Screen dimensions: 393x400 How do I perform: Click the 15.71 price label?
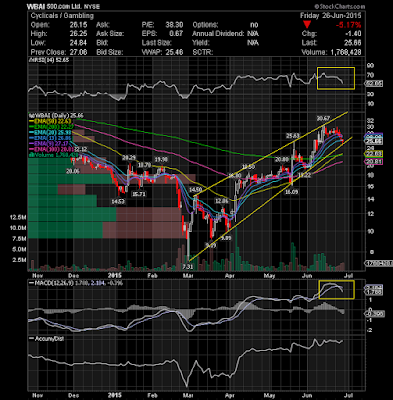pos(139,194)
